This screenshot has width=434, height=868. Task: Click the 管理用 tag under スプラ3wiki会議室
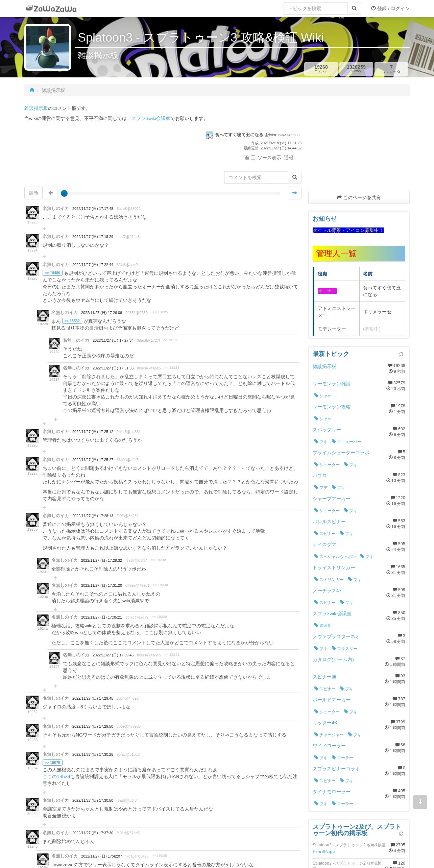click(323, 625)
